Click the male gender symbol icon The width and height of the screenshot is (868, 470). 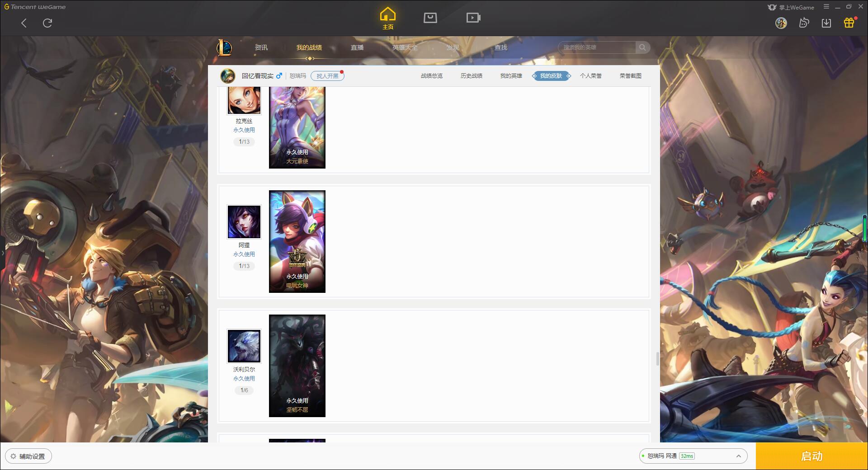coord(279,76)
